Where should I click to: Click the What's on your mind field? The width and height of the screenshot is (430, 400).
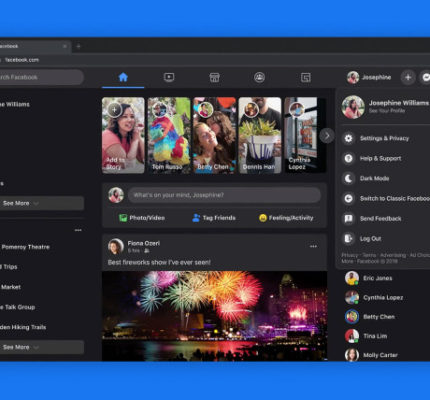[x=224, y=195]
